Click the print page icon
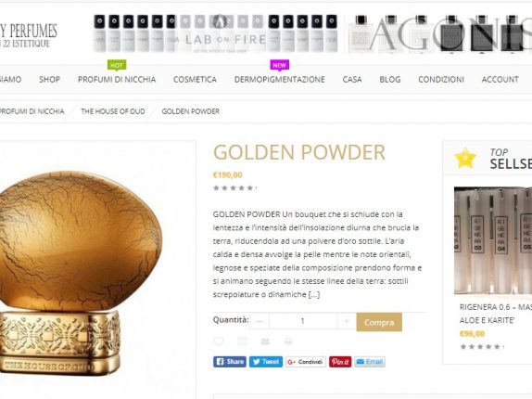Image resolution: width=532 pixels, height=399 pixels. [x=288, y=341]
